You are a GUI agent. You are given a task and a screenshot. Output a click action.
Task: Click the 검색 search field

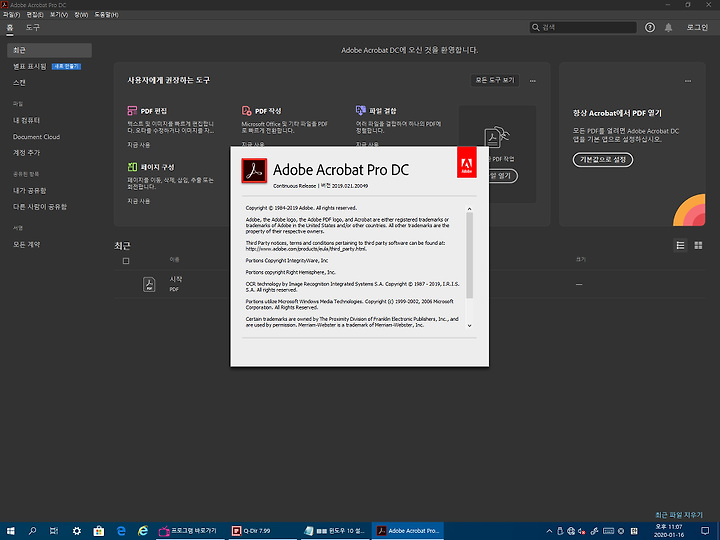[x=583, y=28]
